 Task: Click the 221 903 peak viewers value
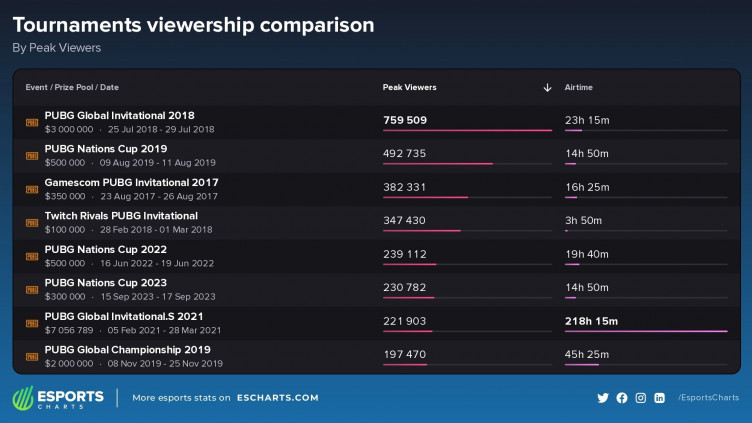tap(404, 321)
